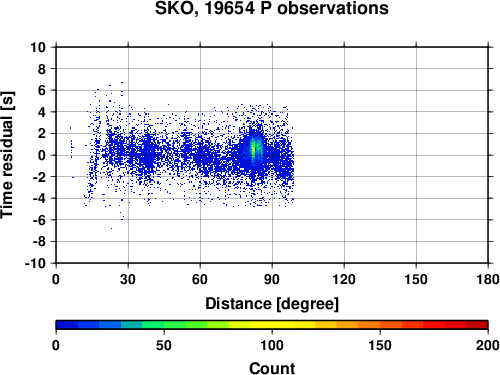This screenshot has width=500, height=375.
Task: Click the dark red end of colorbar
Action: click(477, 324)
